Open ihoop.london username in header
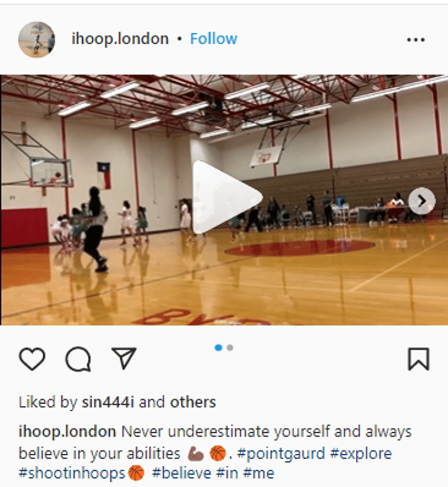448x487 pixels. 120,39
